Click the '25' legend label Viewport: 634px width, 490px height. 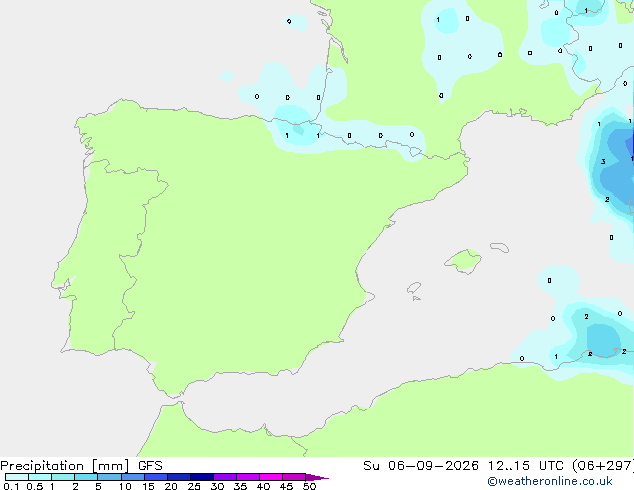[x=194, y=486]
